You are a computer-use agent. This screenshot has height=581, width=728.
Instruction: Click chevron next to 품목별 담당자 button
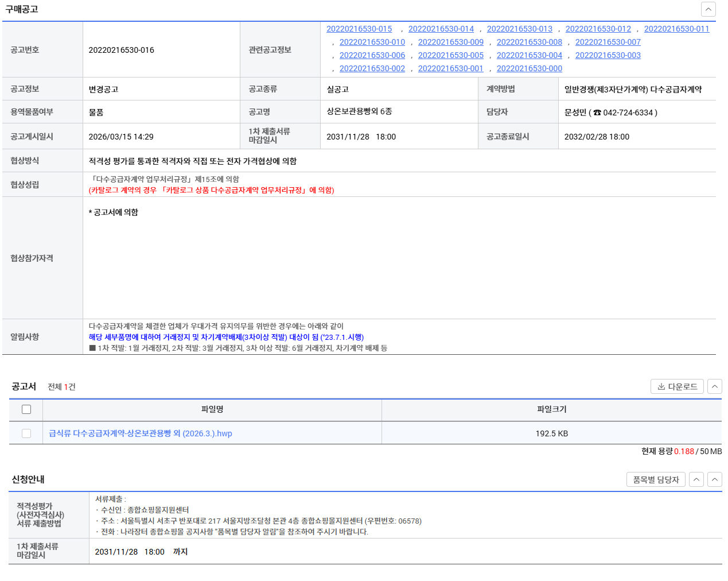[696, 479]
